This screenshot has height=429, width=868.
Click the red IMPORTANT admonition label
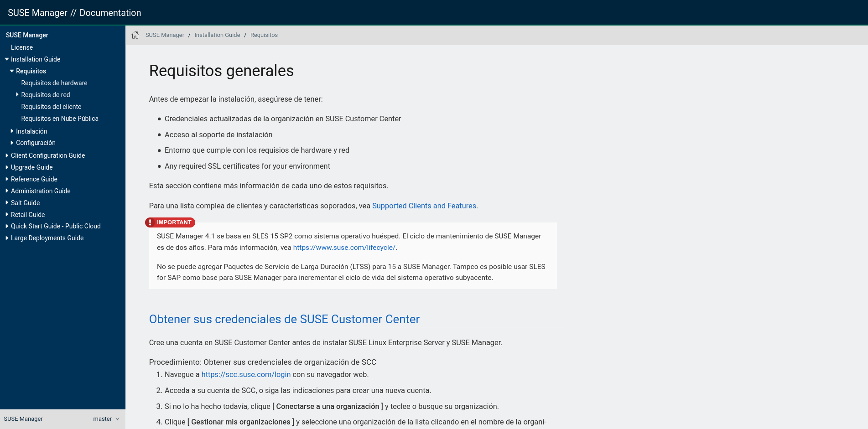pyautogui.click(x=170, y=222)
